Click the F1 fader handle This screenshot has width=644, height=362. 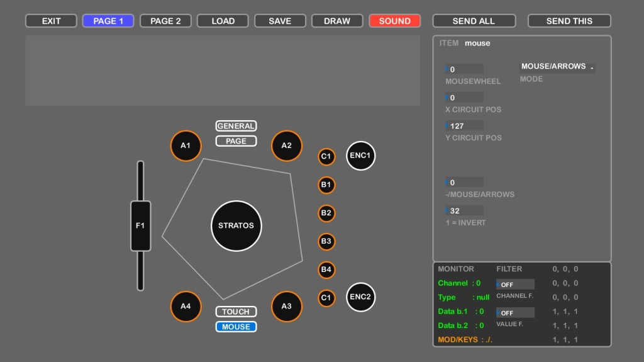140,225
